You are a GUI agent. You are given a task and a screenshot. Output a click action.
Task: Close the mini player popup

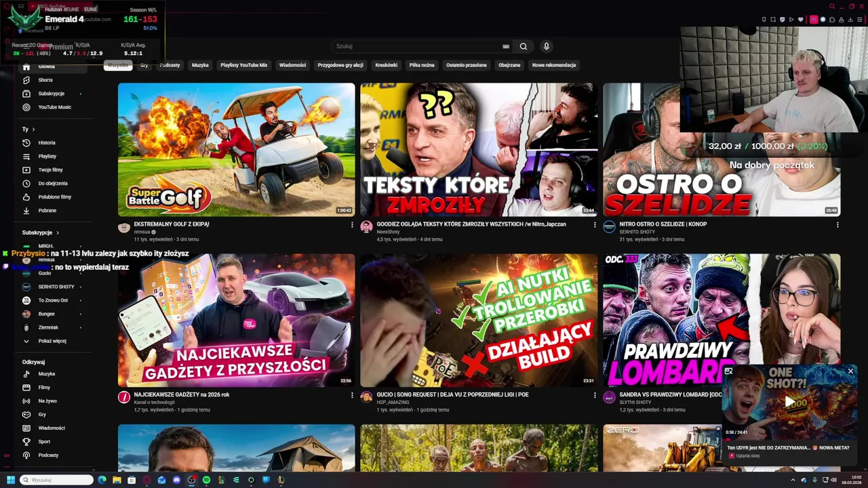[x=850, y=371]
